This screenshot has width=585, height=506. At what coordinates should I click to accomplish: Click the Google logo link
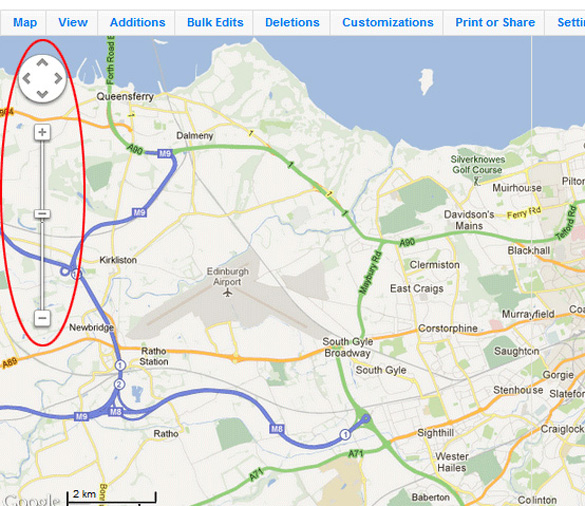pyautogui.click(x=32, y=499)
